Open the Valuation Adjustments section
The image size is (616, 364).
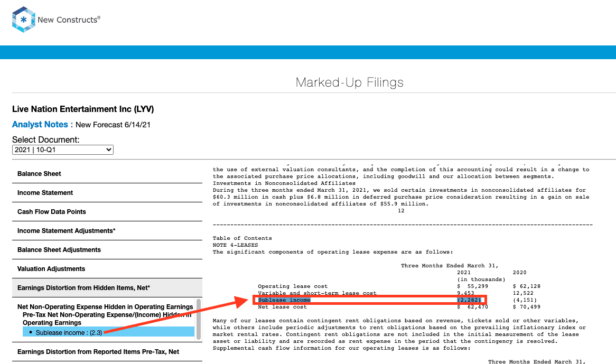(107, 268)
